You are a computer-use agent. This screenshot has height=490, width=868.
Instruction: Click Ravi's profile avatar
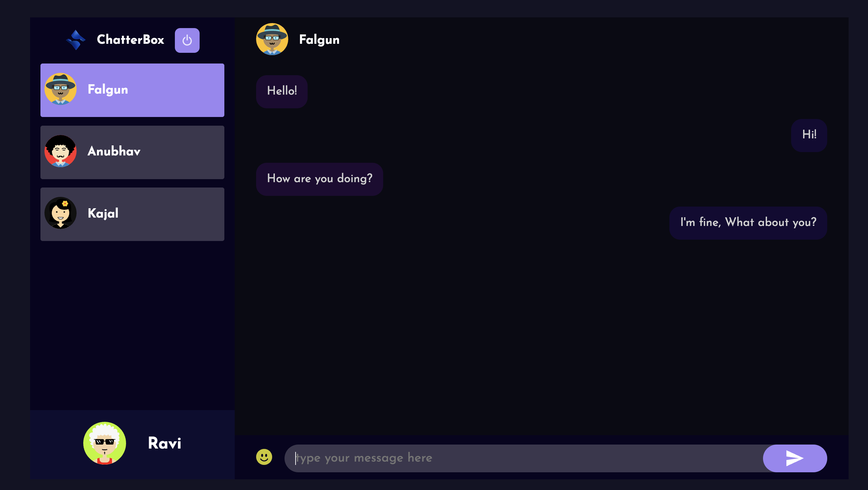pos(104,443)
